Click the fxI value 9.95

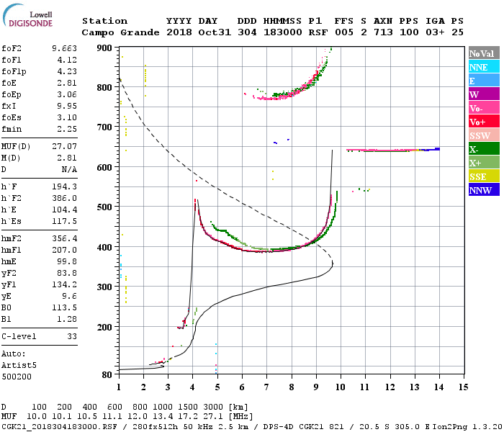[67, 107]
